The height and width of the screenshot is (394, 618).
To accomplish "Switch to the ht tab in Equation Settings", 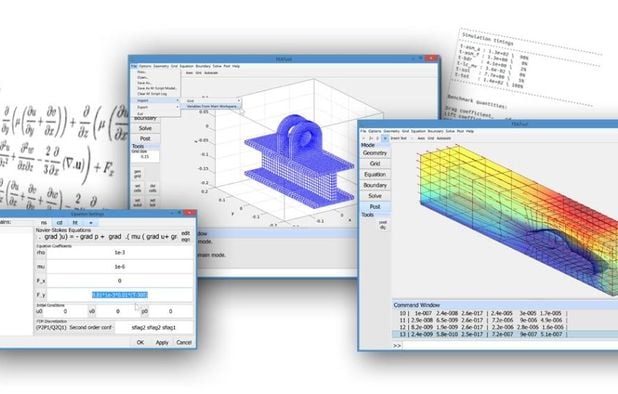I will (75, 223).
